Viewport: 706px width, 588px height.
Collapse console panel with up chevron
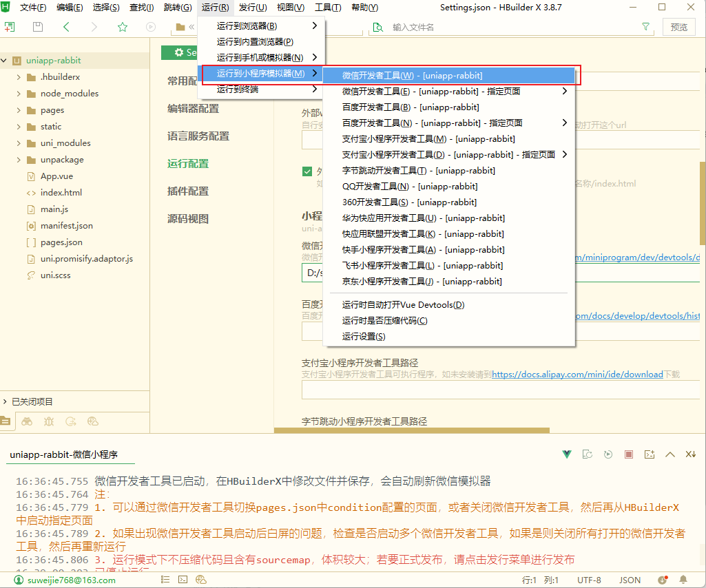(x=670, y=454)
